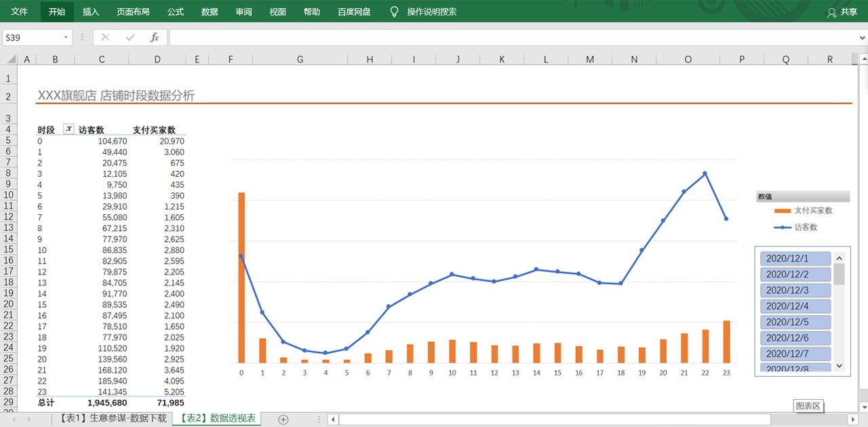Click the Name Box showing S39
Viewport: 868px width, 427px height.
pos(32,38)
